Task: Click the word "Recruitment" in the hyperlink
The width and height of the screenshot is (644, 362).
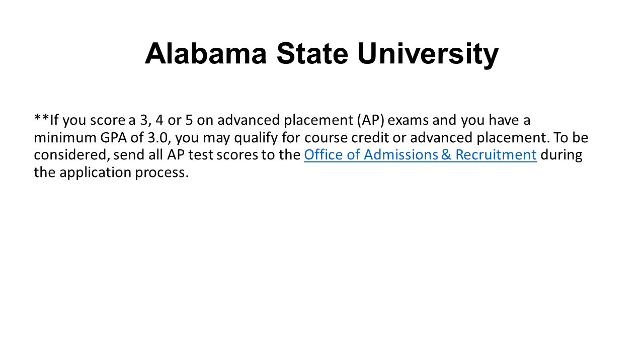Action: (496, 155)
